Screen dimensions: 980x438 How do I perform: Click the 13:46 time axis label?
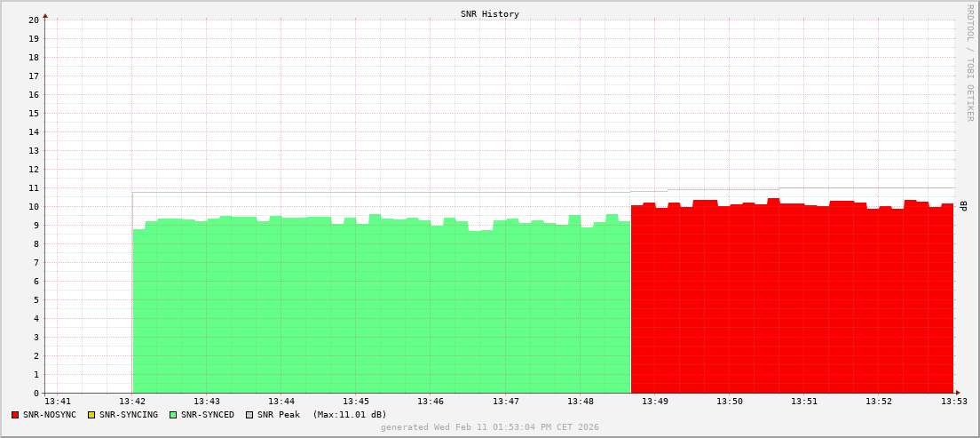click(431, 402)
